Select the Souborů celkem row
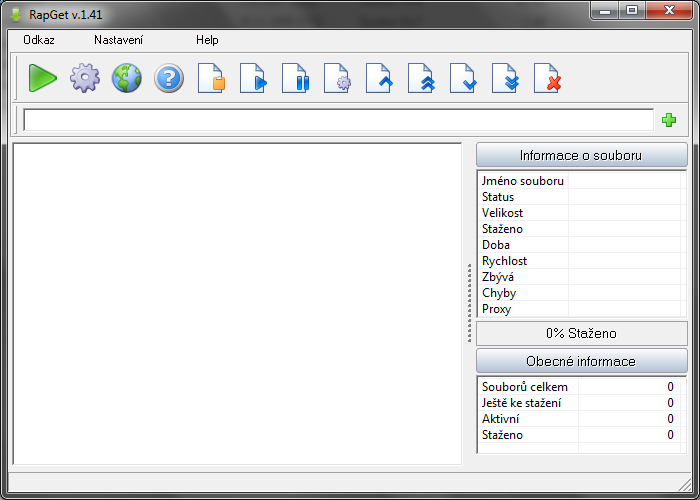Viewport: 700px width, 500px height. click(581, 387)
